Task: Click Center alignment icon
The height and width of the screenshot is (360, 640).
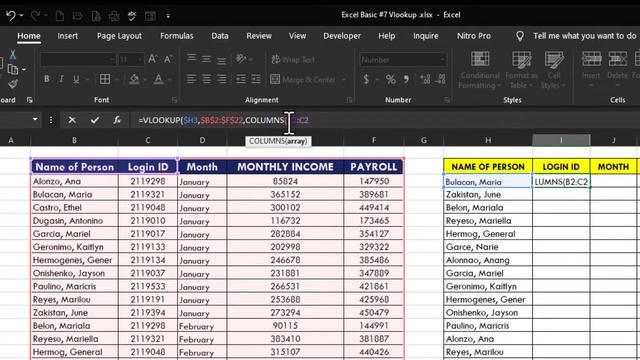Action: (x=207, y=79)
